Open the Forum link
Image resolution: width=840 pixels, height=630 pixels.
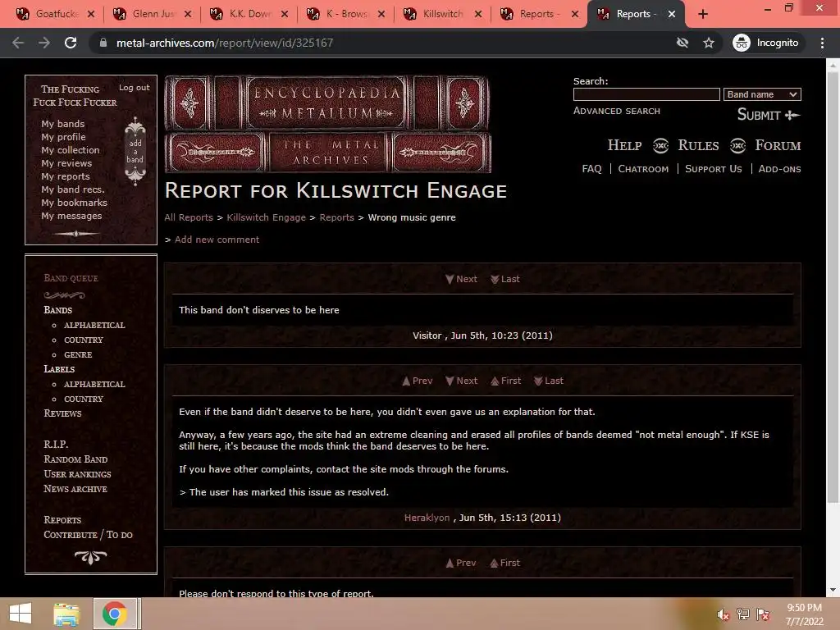778,145
